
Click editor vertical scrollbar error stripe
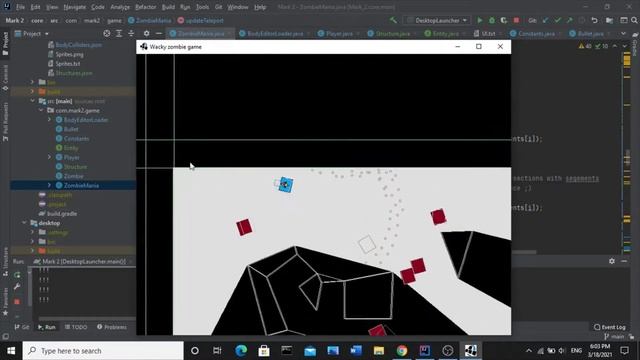pyautogui.click(x=627, y=151)
